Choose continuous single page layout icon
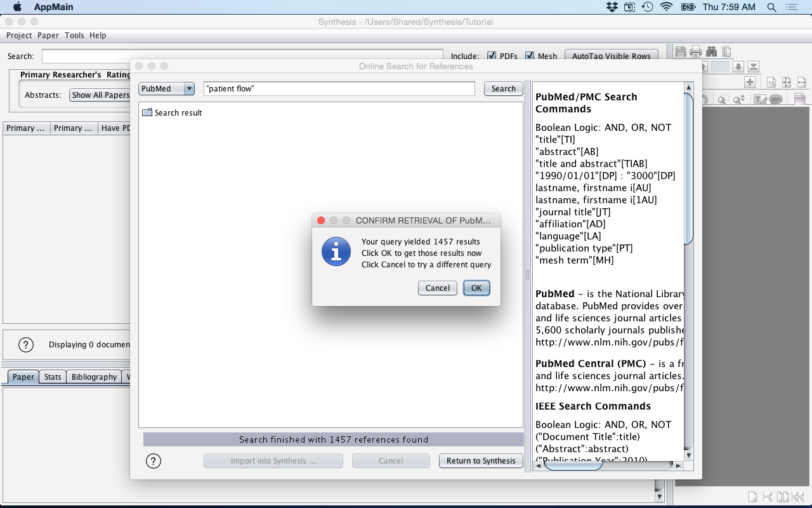The height and width of the screenshot is (508, 812). tap(768, 497)
